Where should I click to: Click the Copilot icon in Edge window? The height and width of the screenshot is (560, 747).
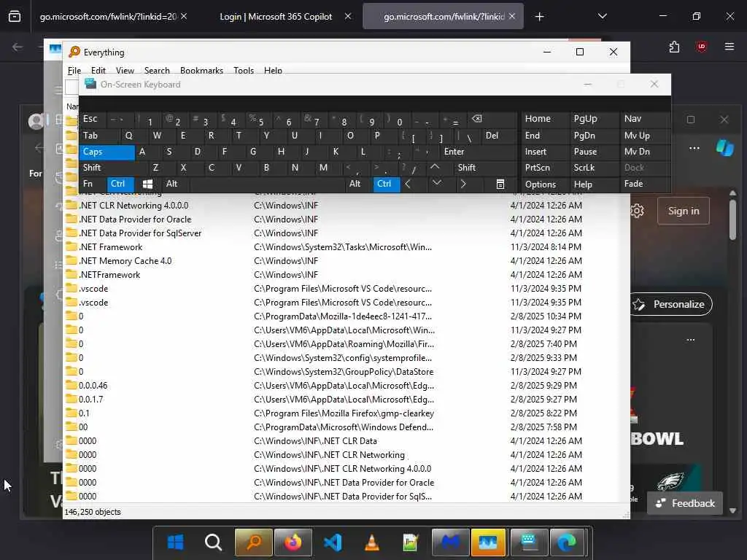724,147
